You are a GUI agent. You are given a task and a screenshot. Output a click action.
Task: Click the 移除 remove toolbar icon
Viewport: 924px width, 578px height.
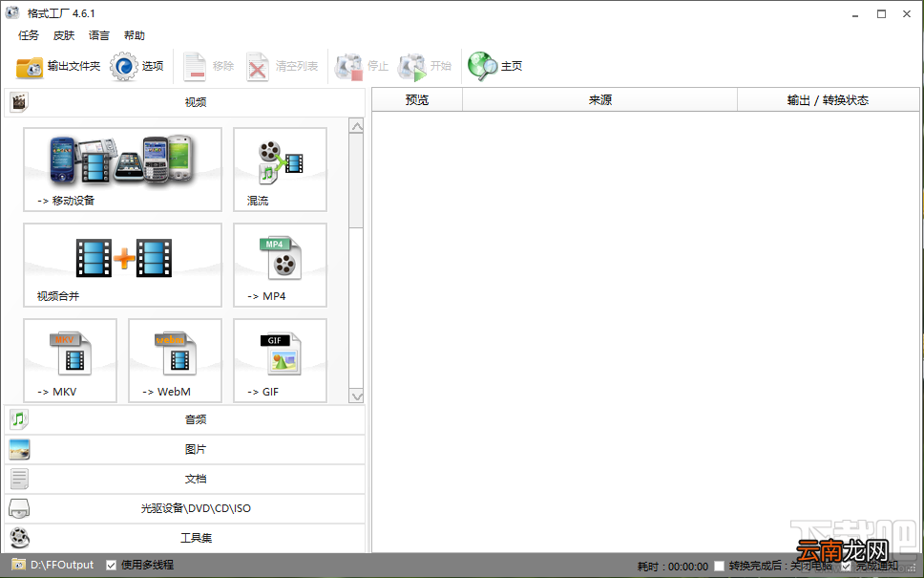pos(195,66)
